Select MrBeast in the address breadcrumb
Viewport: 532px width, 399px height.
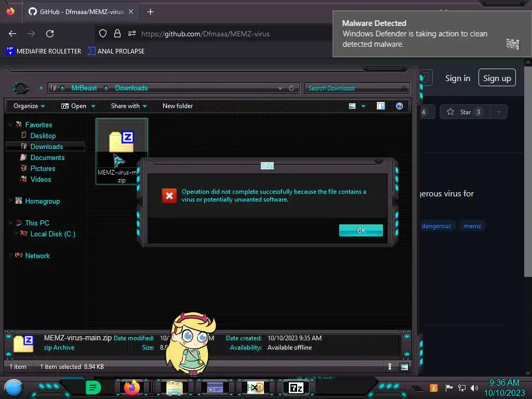pos(84,88)
